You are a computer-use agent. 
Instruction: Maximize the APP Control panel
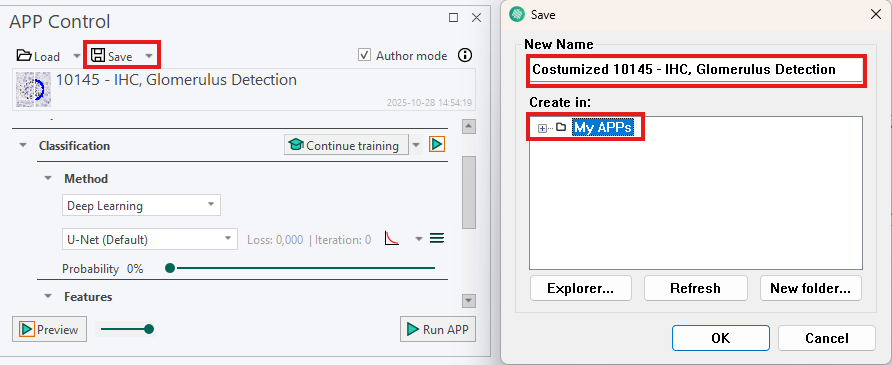(x=453, y=18)
